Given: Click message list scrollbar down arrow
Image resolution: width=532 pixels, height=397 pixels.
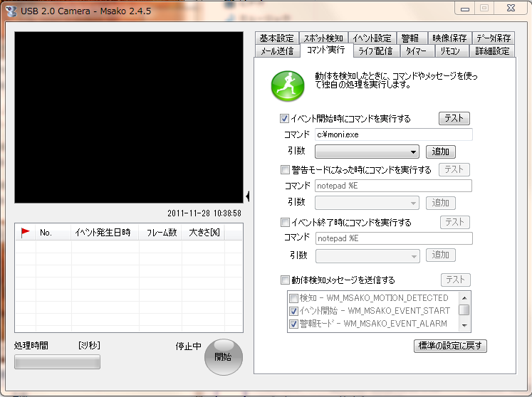Looking at the screenshot, I should (464, 325).
